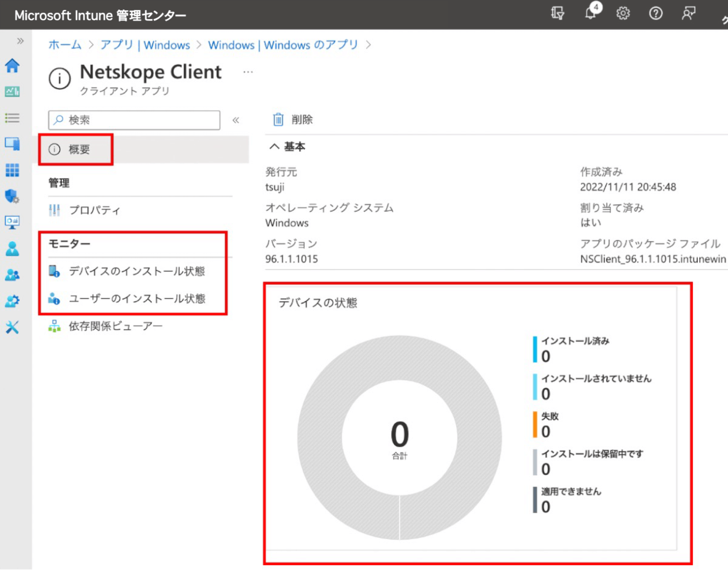Open the notifications bell with 4 alerts
Image resolution: width=728 pixels, height=570 pixels.
tap(591, 13)
